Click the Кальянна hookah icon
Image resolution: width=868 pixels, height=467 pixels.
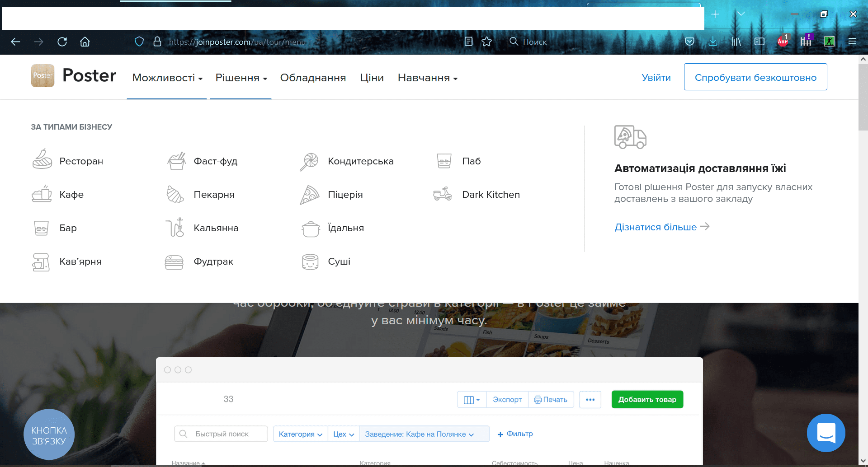[x=175, y=228]
